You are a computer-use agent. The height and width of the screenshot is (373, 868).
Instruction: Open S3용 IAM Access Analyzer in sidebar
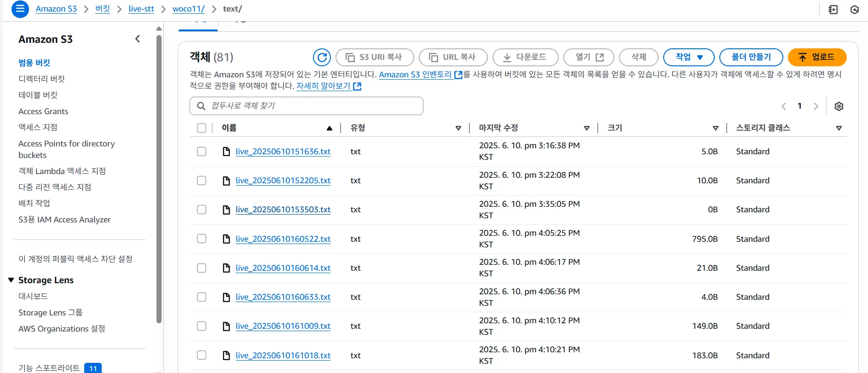coord(64,220)
